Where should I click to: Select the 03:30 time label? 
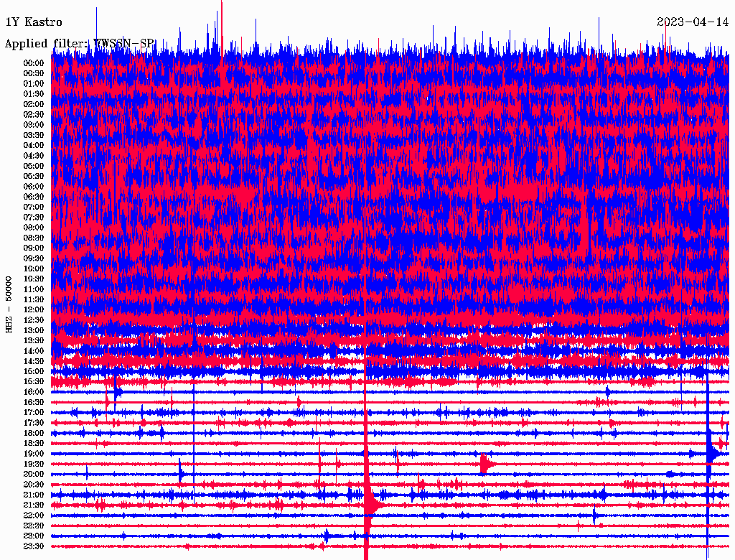[34, 135]
